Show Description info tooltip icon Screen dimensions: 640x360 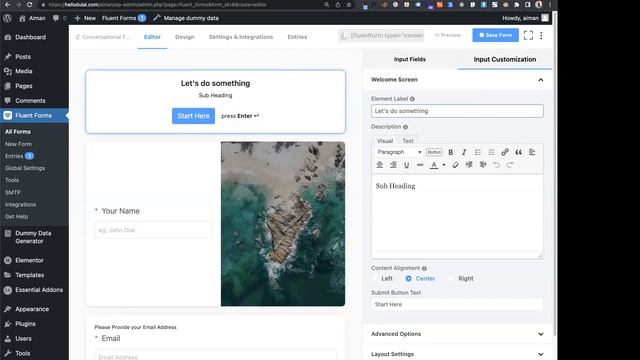click(x=405, y=127)
